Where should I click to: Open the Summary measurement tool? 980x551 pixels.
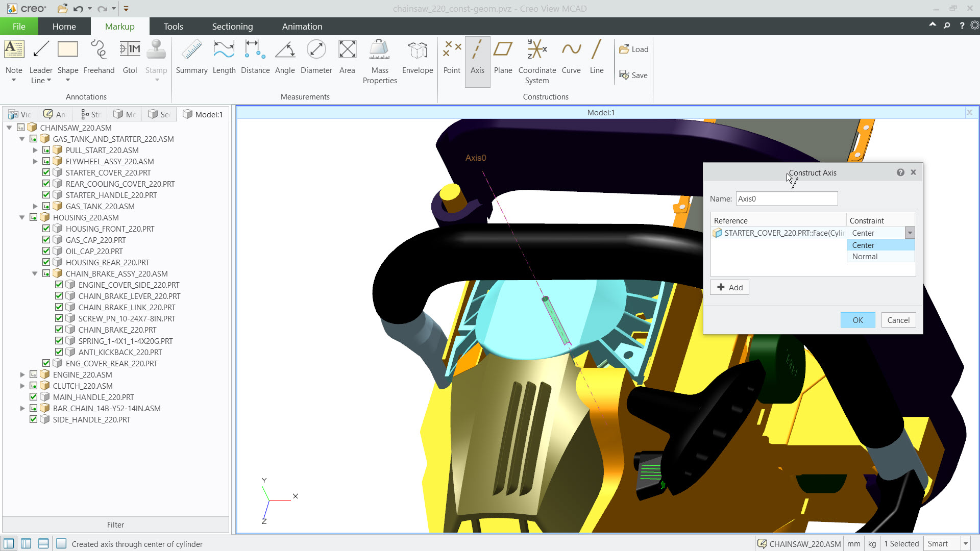[x=191, y=57]
